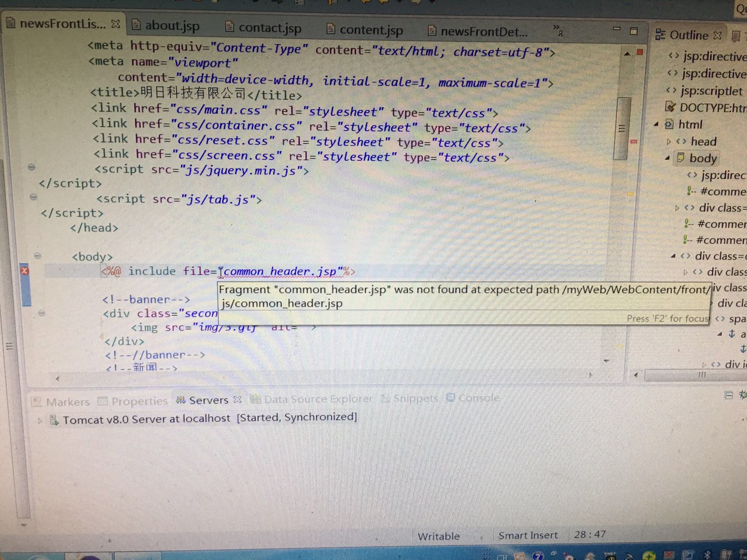This screenshot has width=747, height=560.
Task: Show the hidden editor tabs overflow list
Action: pyautogui.click(x=558, y=30)
